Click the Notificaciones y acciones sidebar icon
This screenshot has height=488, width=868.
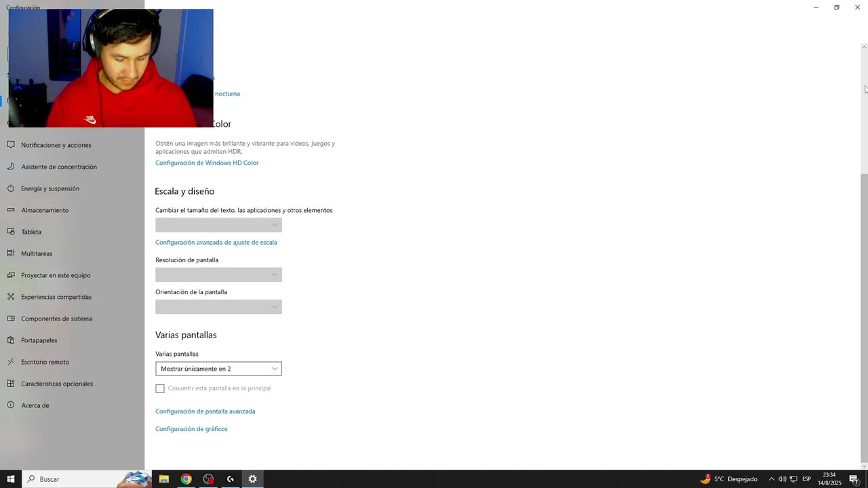tap(11, 145)
